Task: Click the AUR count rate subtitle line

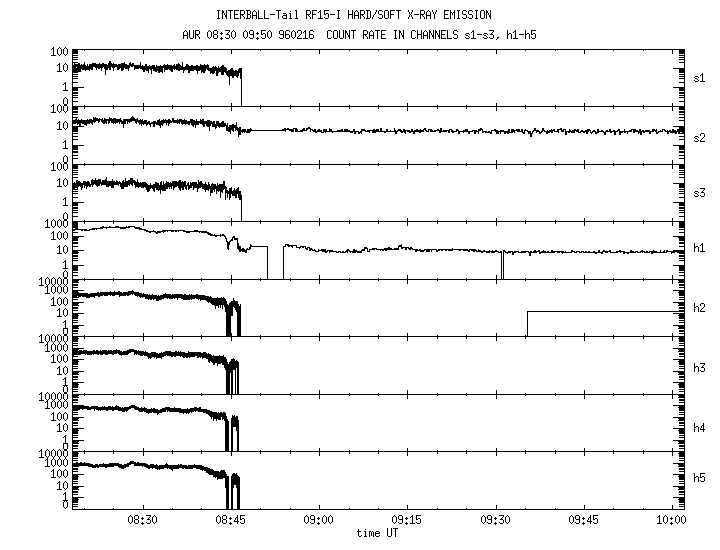Action: coord(353,33)
